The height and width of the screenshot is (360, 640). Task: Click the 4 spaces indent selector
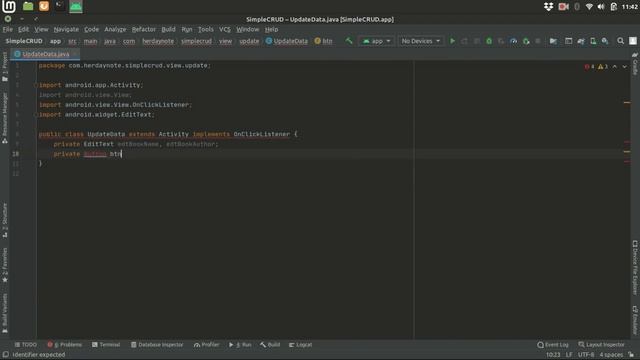(x=611, y=355)
